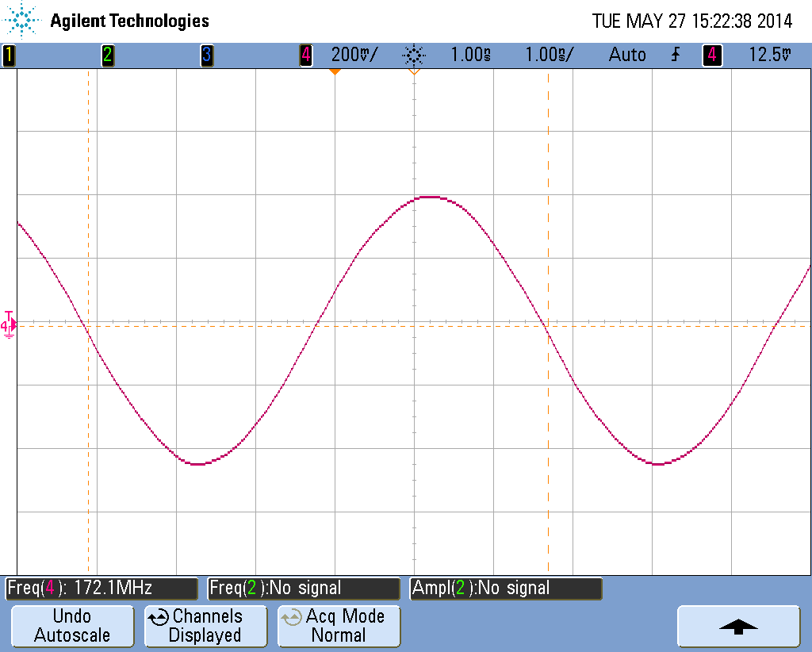The height and width of the screenshot is (652, 812).
Task: Click the channel 4 ground level marker
Action: pos(9,325)
